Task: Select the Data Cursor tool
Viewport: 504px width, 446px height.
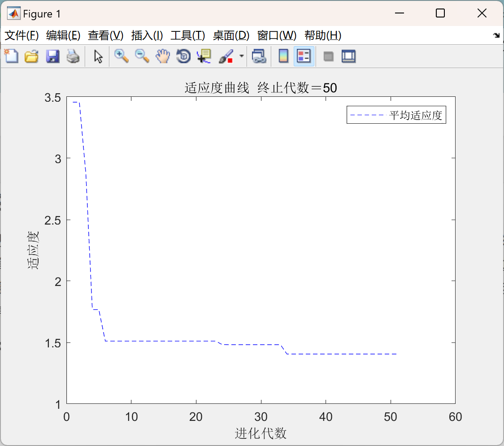Action: pyautogui.click(x=204, y=56)
